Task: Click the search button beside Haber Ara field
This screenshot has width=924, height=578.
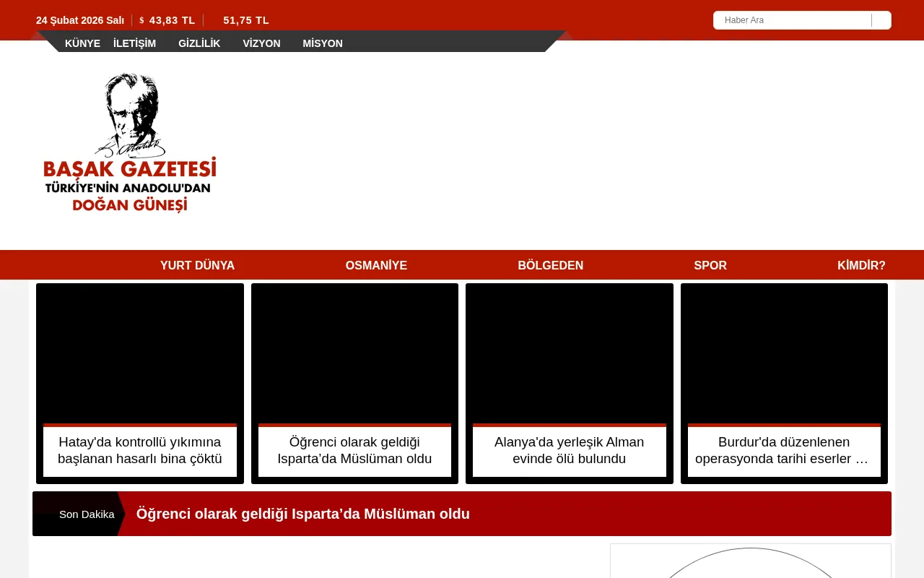Action: (881, 20)
